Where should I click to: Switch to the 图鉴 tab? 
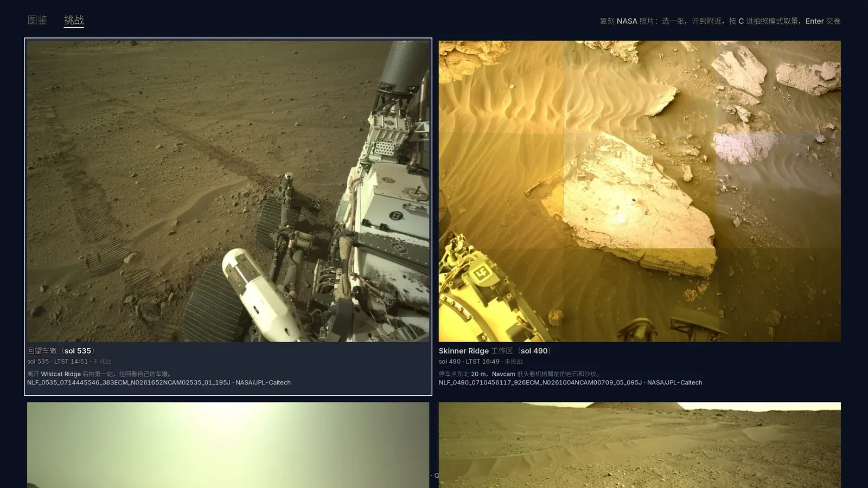37,20
